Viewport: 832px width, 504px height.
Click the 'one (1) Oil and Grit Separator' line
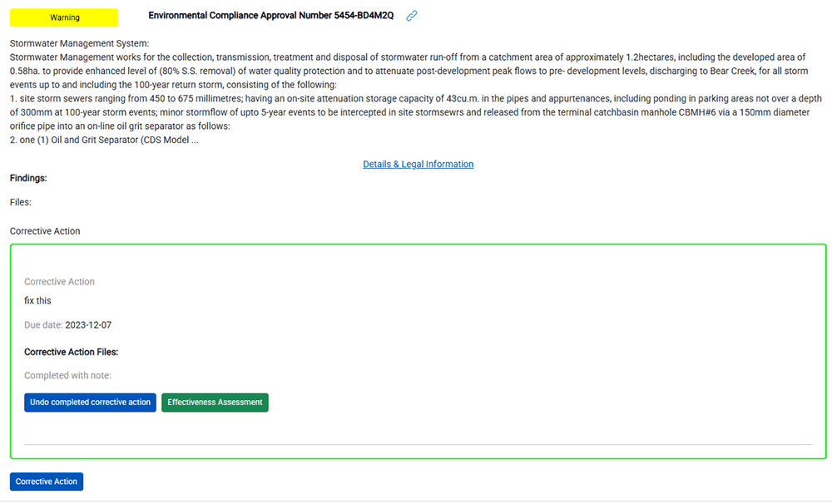point(104,140)
